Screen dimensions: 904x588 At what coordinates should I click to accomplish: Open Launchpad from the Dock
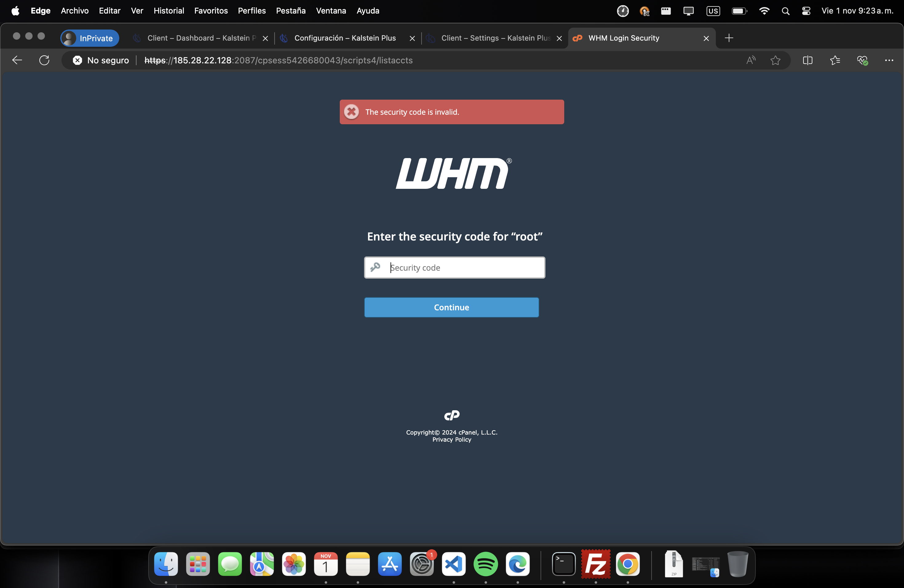point(198,564)
